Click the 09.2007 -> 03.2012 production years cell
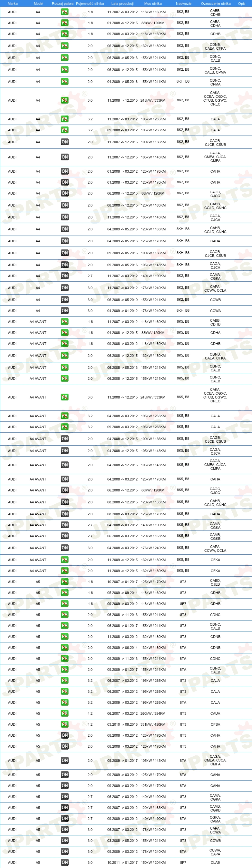The image size is (252, 868). click(122, 808)
